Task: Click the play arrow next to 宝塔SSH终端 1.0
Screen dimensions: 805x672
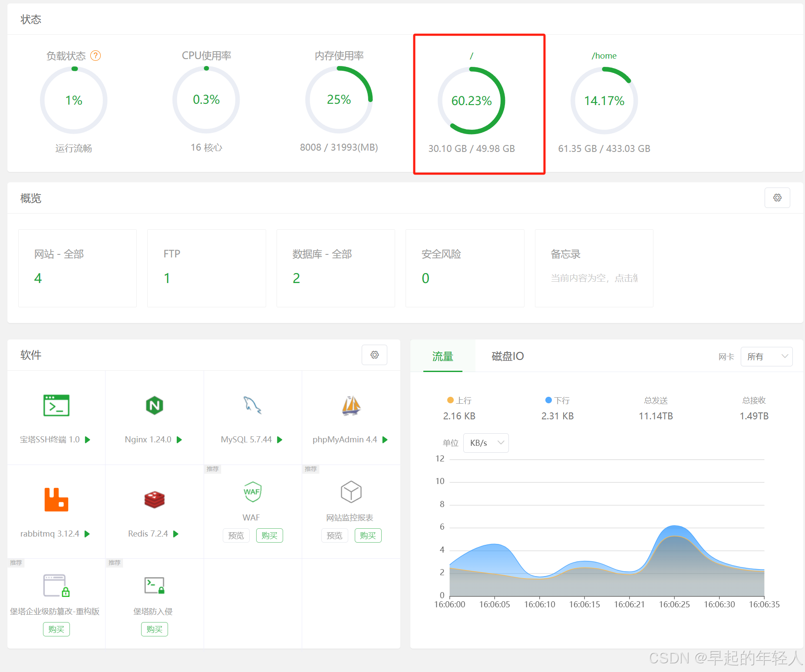Action: 88,440
